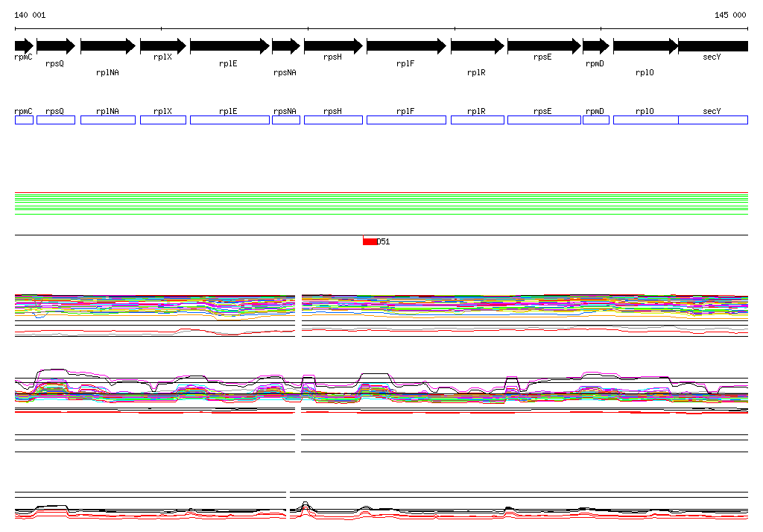Click the 140 001 start coordinate
Image resolution: width=763 pixels, height=532 pixels.
tap(30, 15)
